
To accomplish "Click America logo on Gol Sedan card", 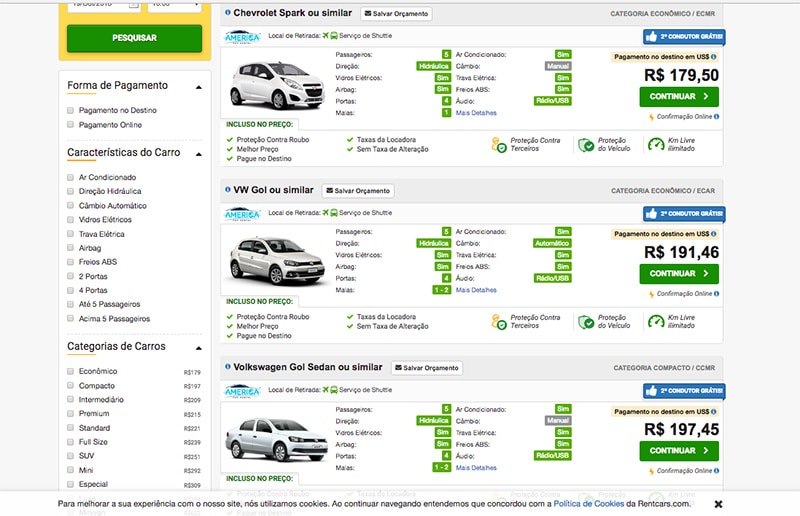I will 242,391.
